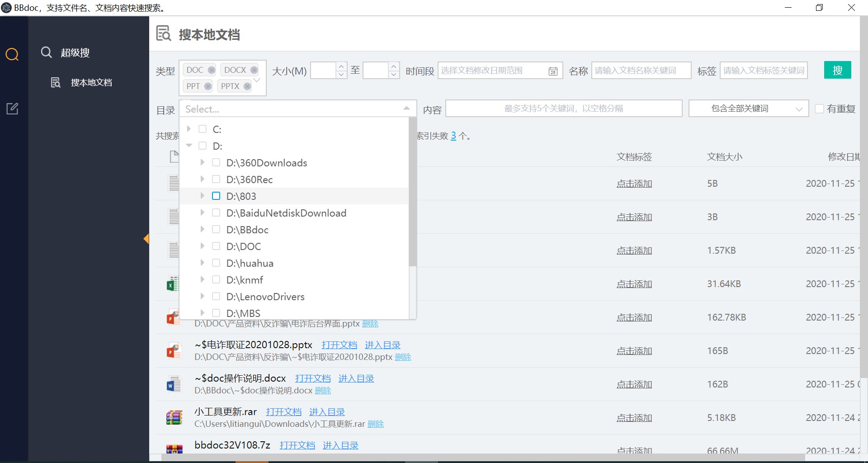Click the PowerPoint icon of ~$电诈取证20201028.pptx

tap(174, 350)
